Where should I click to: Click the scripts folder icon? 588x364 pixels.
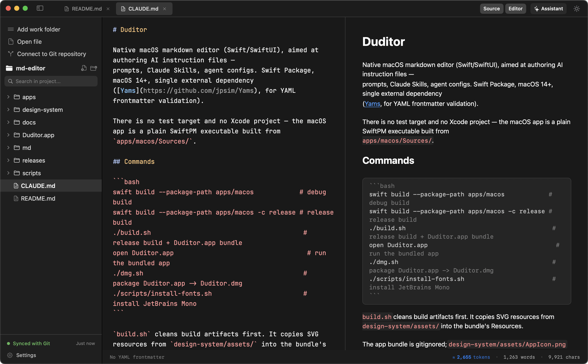coord(17,173)
